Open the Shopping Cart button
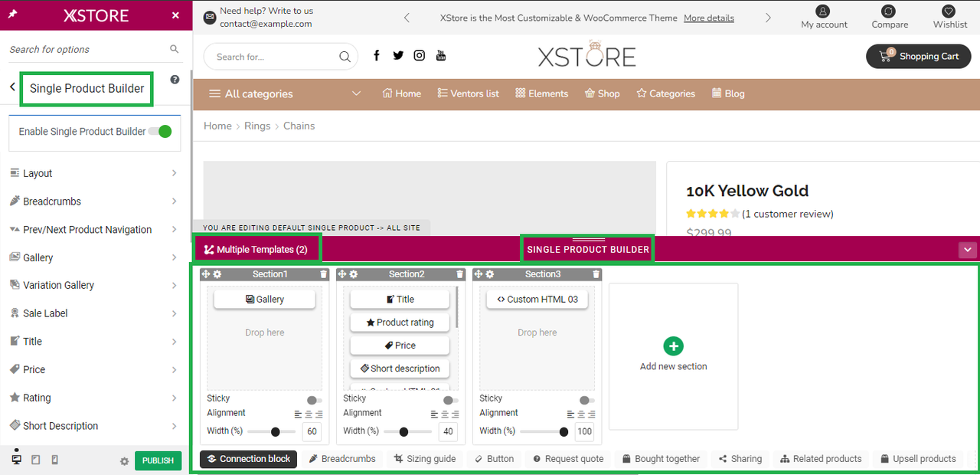 (919, 56)
